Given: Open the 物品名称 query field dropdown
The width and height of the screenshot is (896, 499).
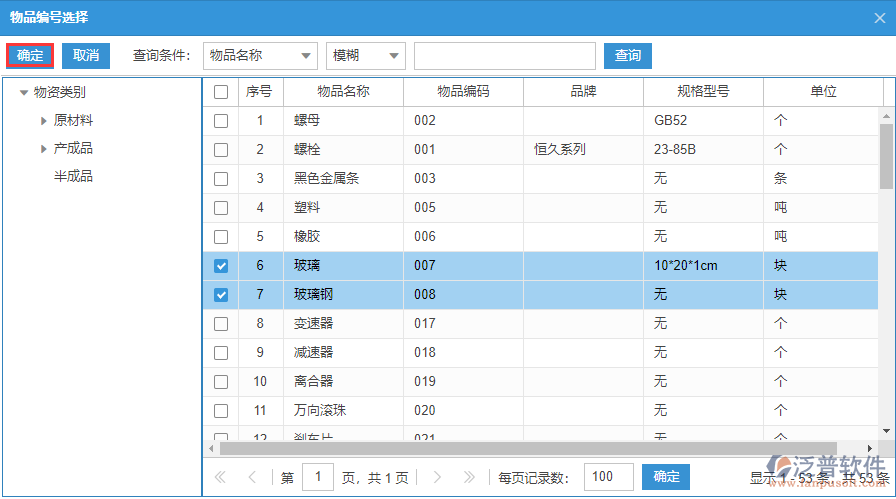Looking at the screenshot, I should [x=260, y=56].
